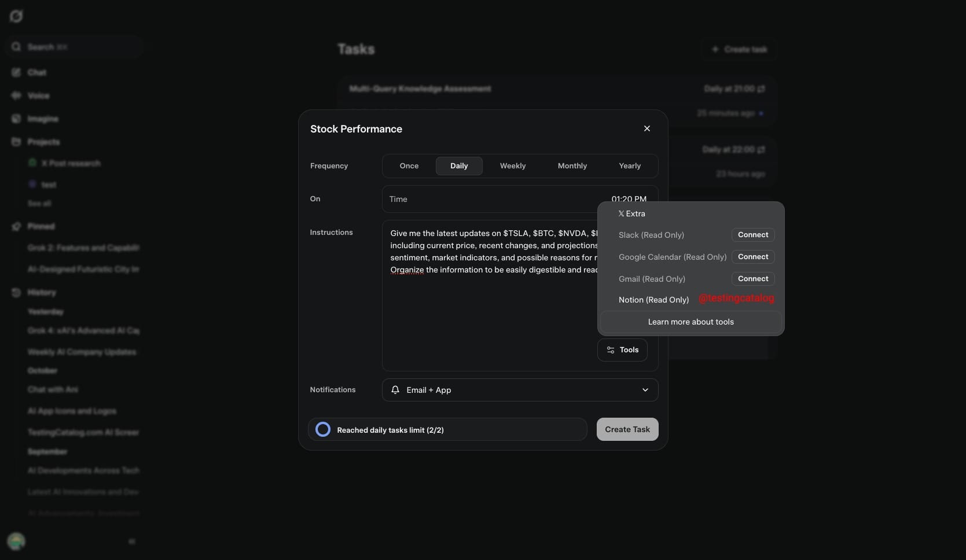Select Monthly frequency
This screenshot has height=560, width=966.
point(572,166)
